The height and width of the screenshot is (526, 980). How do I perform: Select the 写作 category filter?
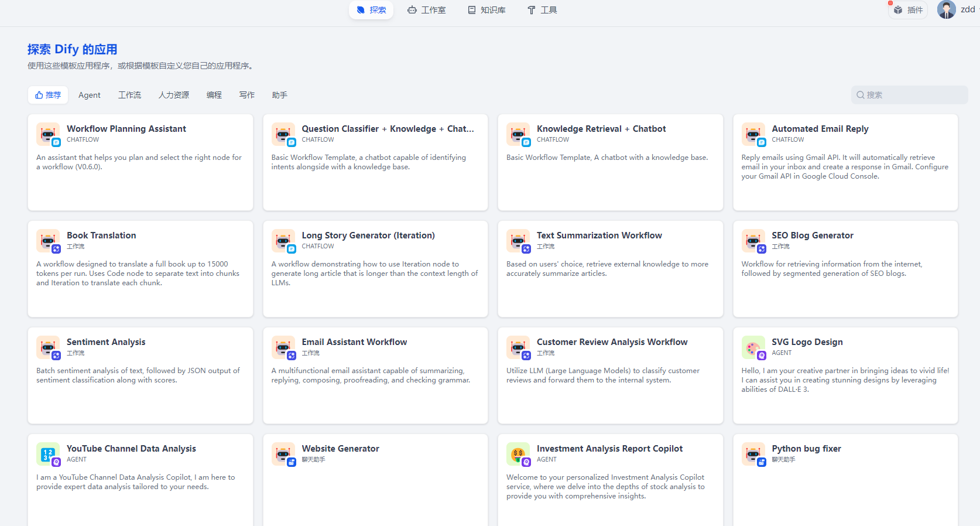247,95
